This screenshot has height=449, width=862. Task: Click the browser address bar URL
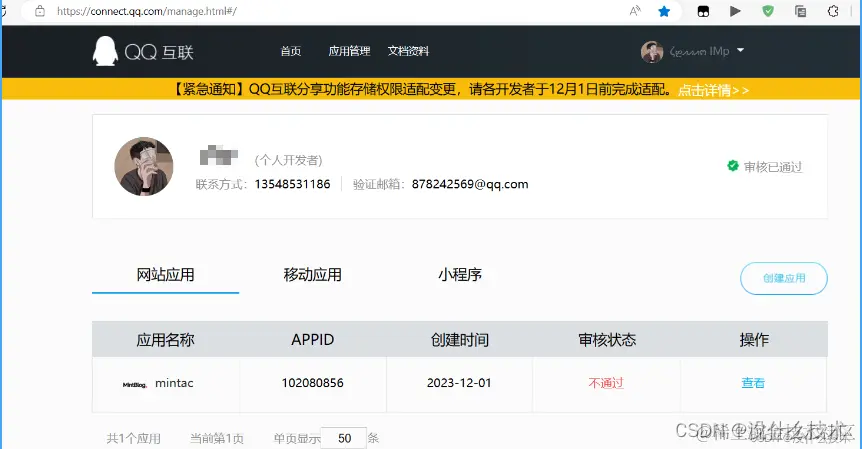147,11
